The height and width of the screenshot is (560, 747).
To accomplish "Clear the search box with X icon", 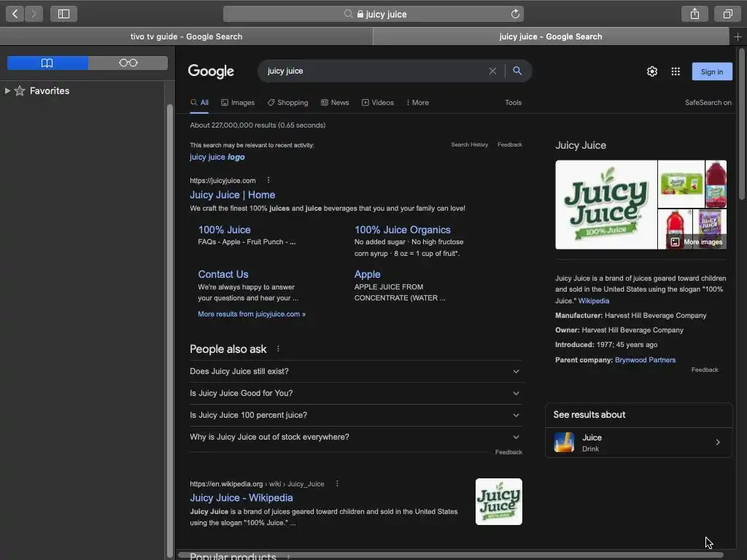I will click(492, 71).
